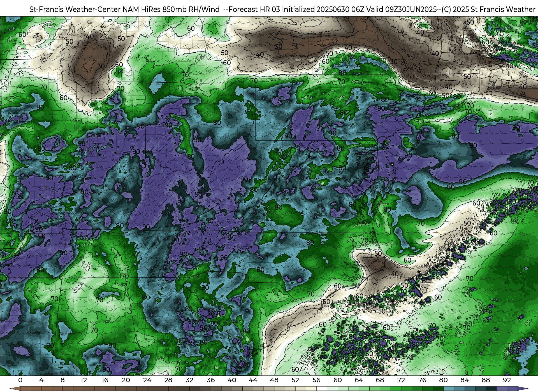Click the 'St-Francis Weather-Center NAM HiRes' title text

click(x=95, y=10)
